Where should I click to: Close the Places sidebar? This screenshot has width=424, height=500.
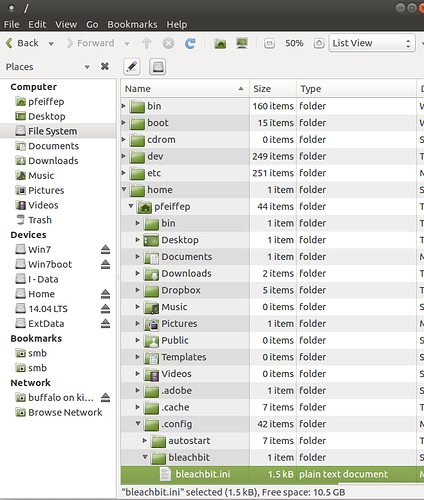pos(105,67)
